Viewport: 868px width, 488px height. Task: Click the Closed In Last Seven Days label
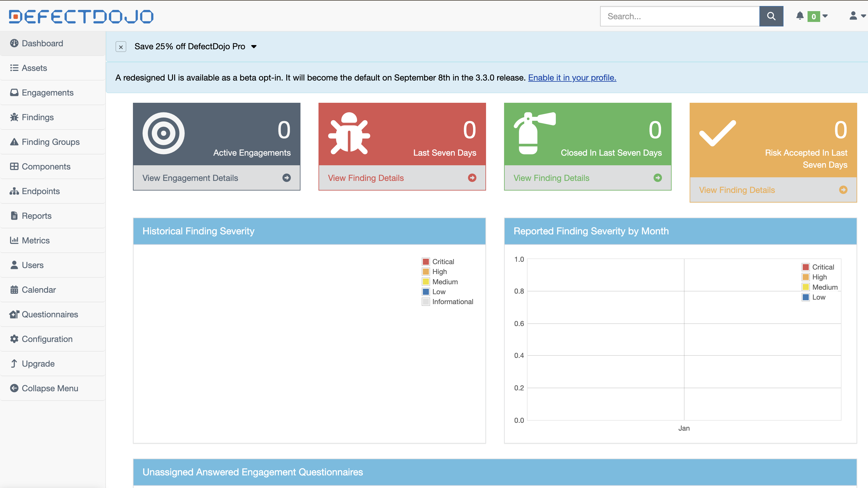point(611,153)
